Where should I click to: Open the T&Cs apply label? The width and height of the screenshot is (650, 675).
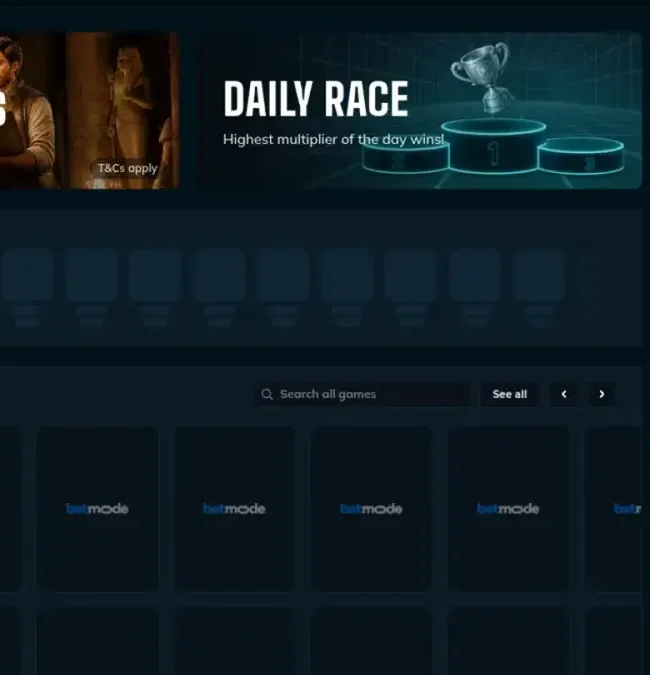tap(127, 168)
